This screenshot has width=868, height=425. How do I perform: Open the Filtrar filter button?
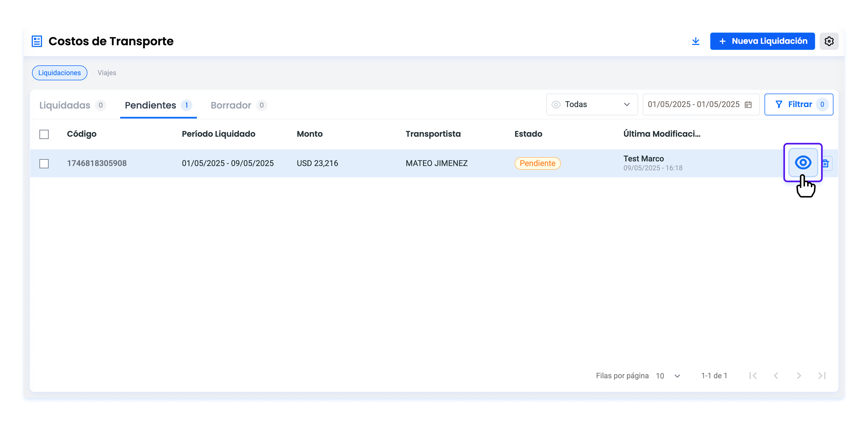(799, 105)
